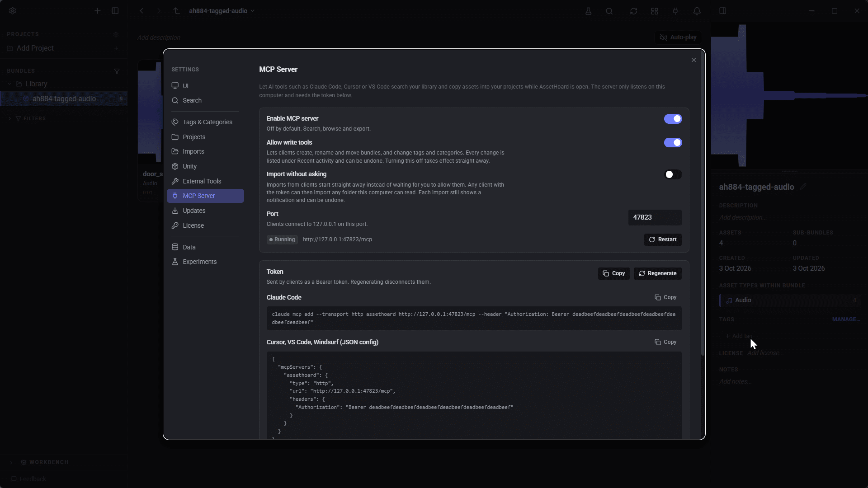Open the UI settings section
This screenshot has height=488, width=868.
(x=205, y=86)
